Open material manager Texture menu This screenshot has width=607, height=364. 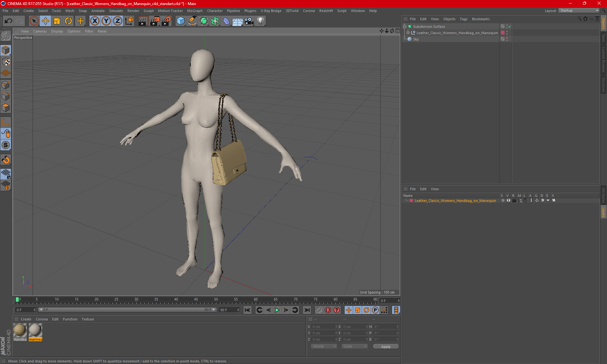[x=88, y=319]
